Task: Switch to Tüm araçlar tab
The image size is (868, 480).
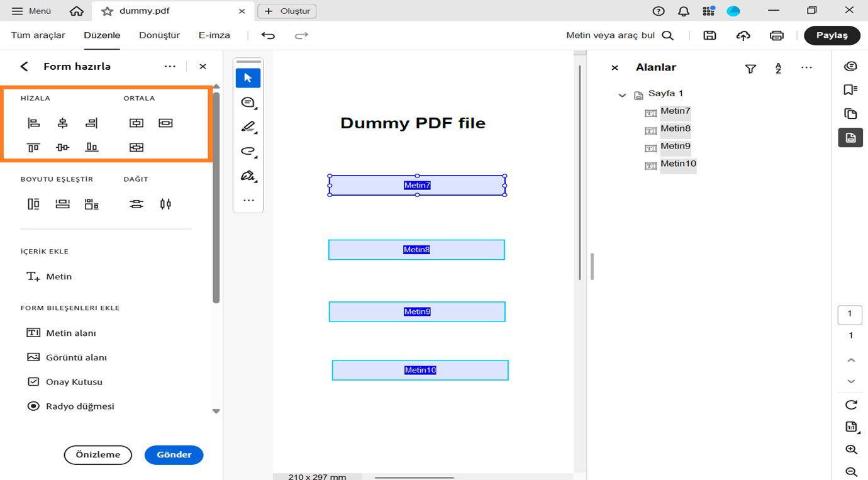Action: pos(38,35)
